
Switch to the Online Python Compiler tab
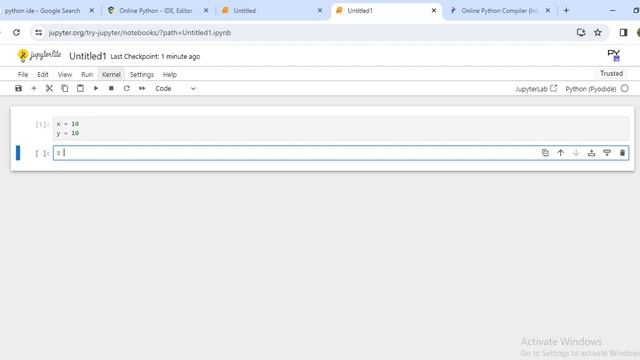pos(499,11)
